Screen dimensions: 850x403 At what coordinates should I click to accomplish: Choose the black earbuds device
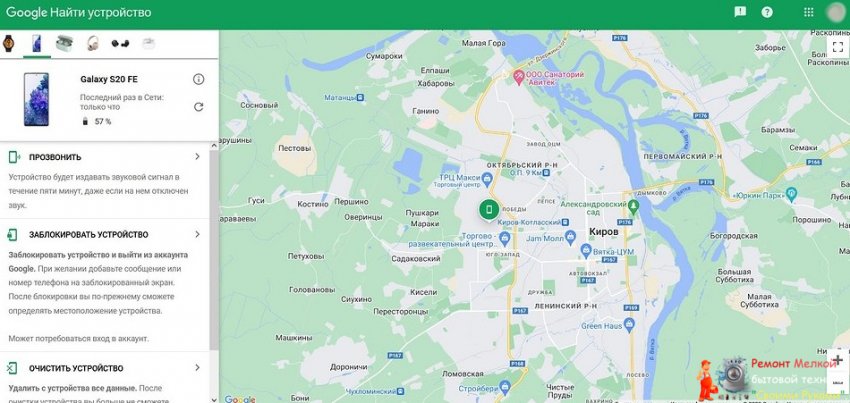(120, 43)
